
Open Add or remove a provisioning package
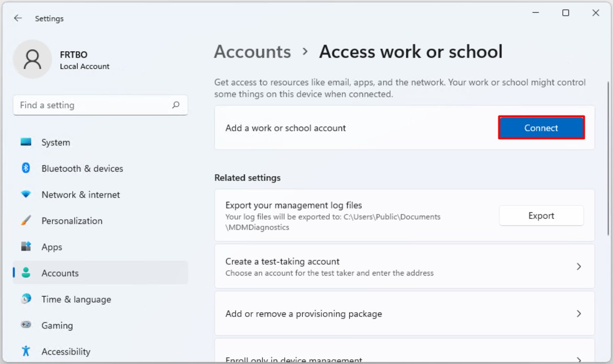tap(405, 313)
